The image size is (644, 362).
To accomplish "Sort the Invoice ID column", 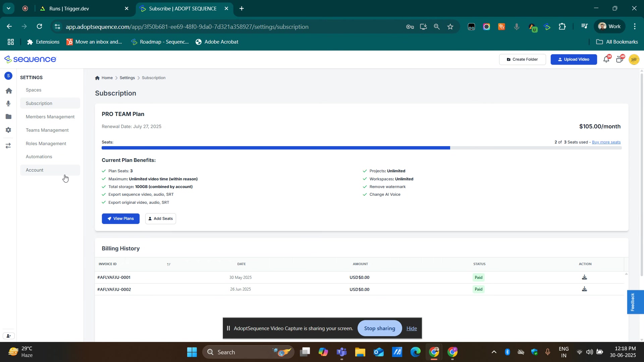I will pyautogui.click(x=169, y=264).
